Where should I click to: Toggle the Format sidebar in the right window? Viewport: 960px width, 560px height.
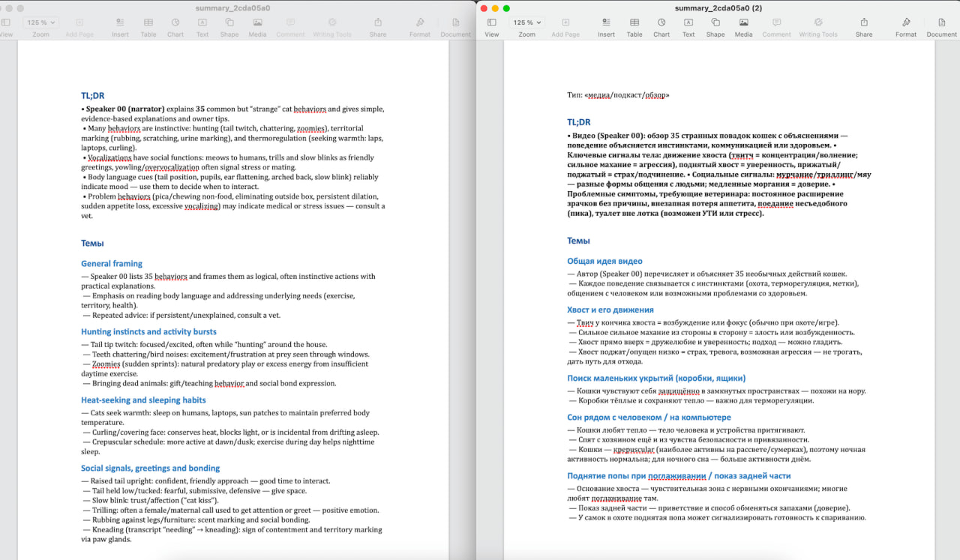(x=906, y=22)
